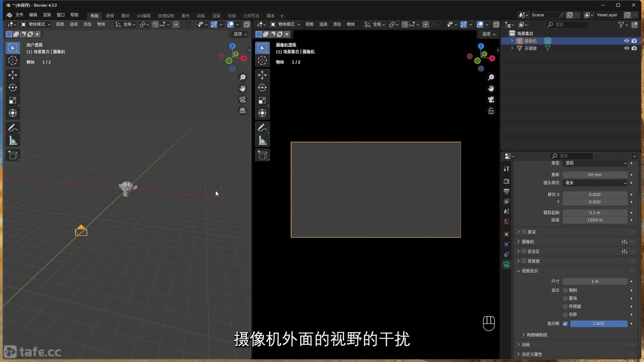Open 物体 menu in left viewport header

pos(101,24)
